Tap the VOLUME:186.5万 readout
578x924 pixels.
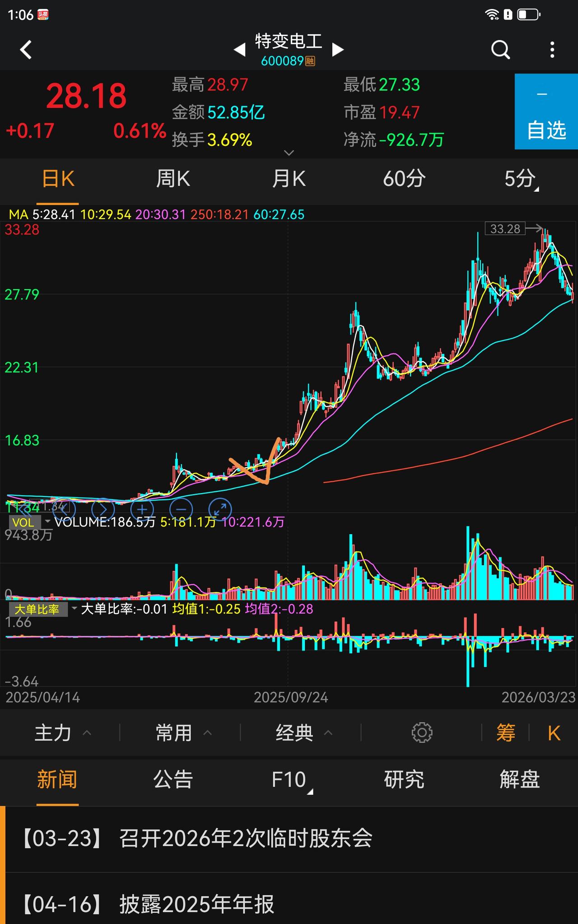coord(105,522)
